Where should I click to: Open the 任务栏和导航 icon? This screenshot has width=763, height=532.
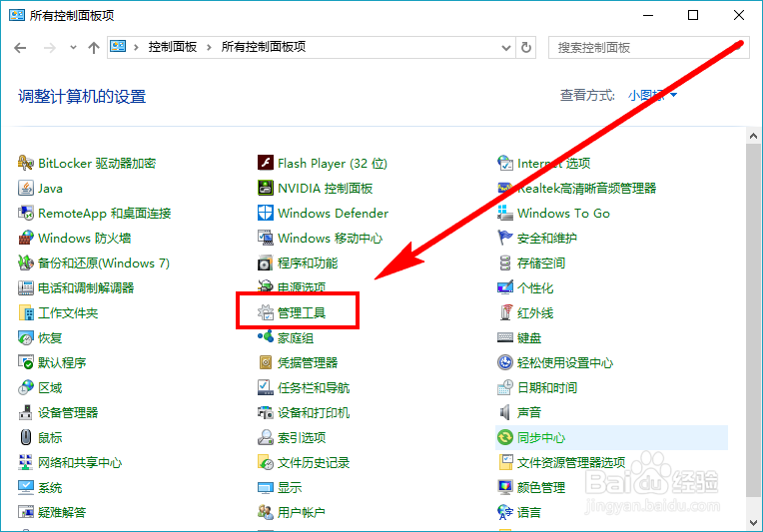click(266, 387)
